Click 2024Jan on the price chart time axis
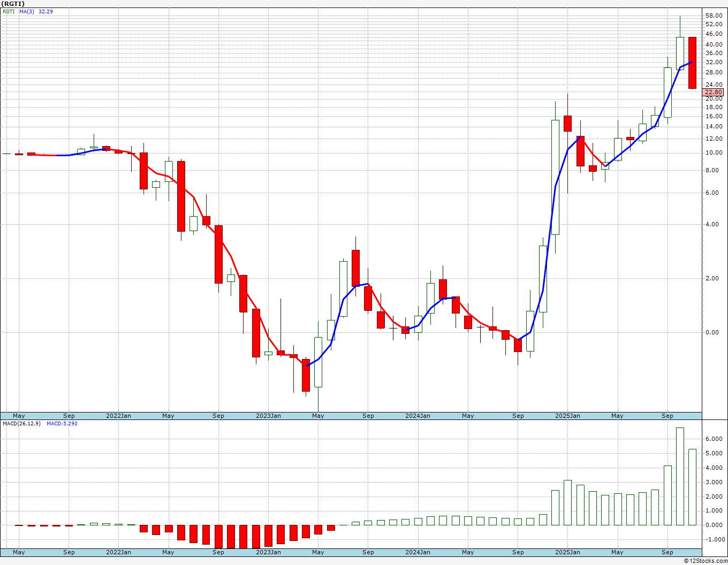Screen dimensions: 728x565 point(418,416)
